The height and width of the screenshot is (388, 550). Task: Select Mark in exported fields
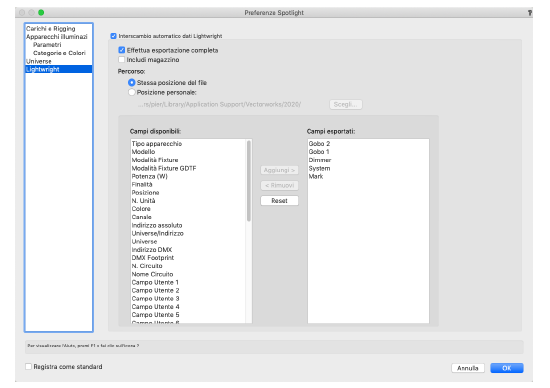click(x=368, y=176)
